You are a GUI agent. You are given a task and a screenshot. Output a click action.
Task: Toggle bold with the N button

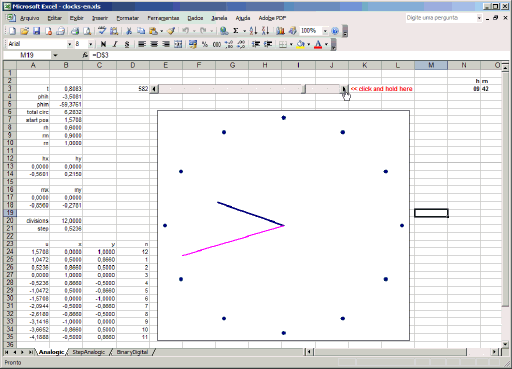(x=103, y=44)
